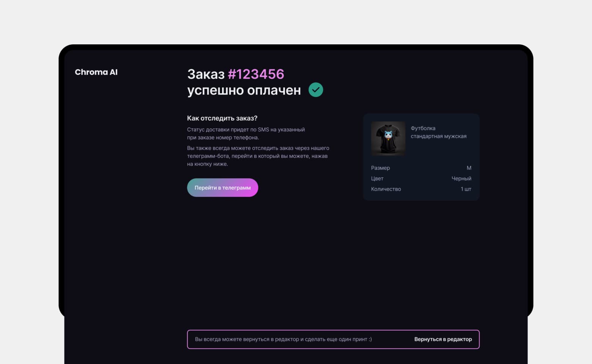Image resolution: width=592 pixels, height=364 pixels.
Task: Click the size value M
Action: click(x=469, y=168)
